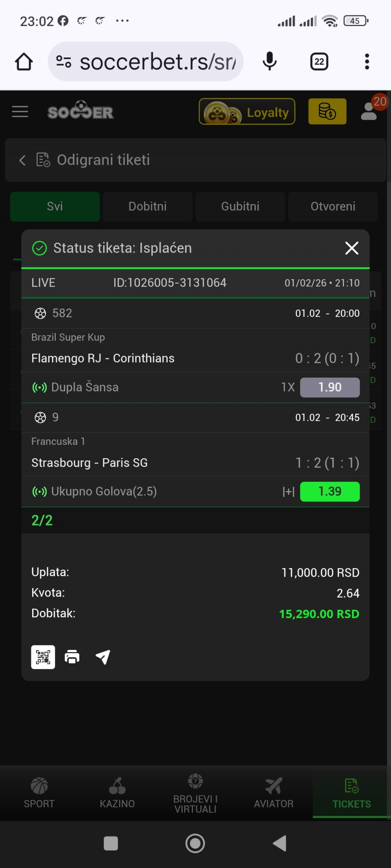Screen dimensions: 391x868
Task: Open the hamburger menu
Action: click(20, 112)
